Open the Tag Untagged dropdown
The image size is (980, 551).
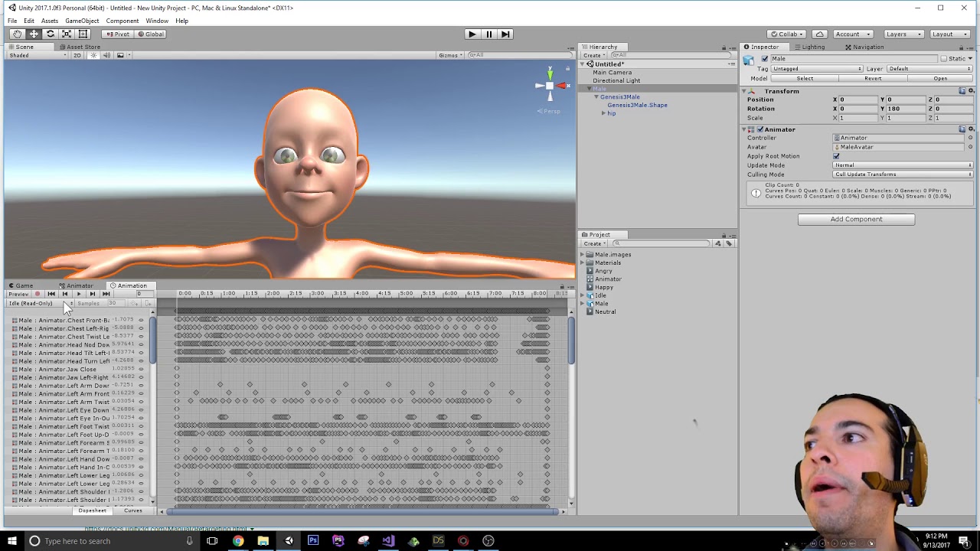click(x=817, y=69)
